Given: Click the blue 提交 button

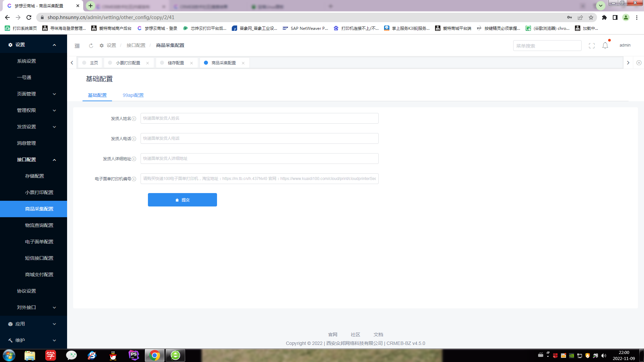Looking at the screenshot, I should tap(182, 200).
